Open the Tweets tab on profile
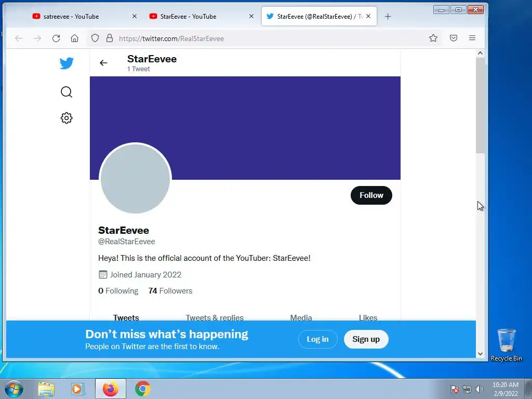The height and width of the screenshot is (399, 532). [126, 317]
